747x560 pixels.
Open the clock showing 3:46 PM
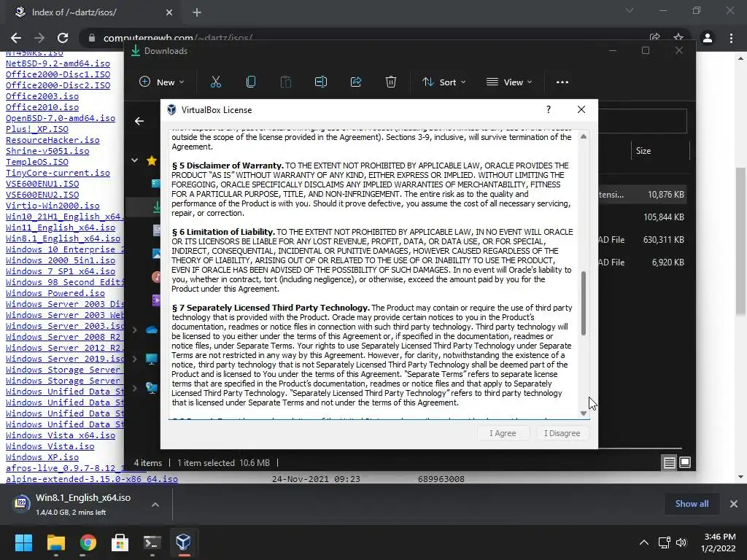tap(718, 542)
